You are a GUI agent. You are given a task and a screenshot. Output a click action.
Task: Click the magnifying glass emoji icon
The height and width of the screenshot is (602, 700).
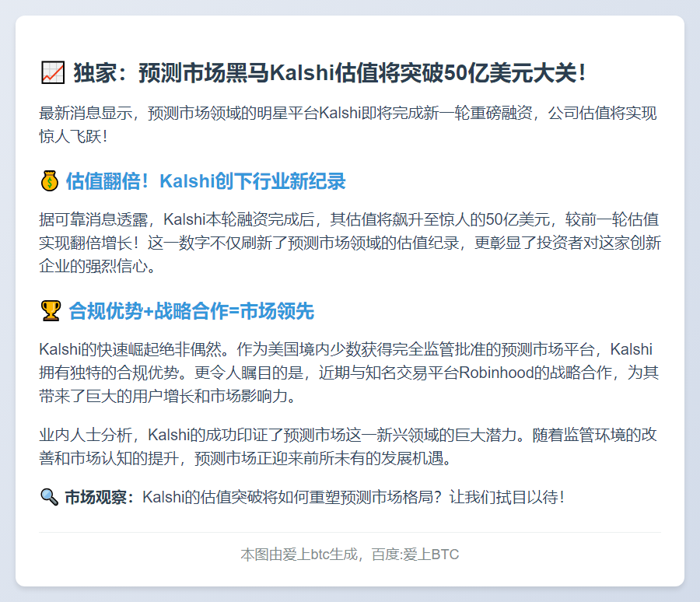50,497
